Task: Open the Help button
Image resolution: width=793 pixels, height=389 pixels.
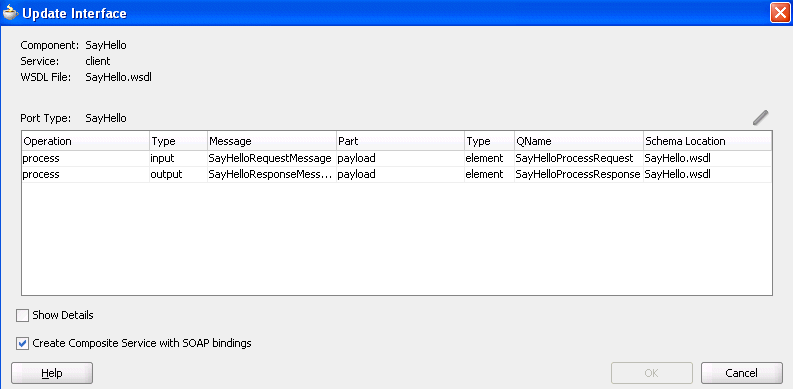Action: tap(52, 373)
